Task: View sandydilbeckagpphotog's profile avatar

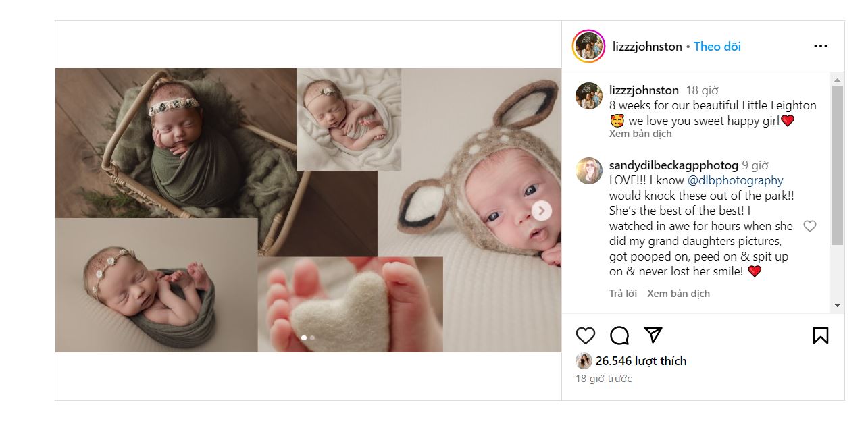Action: (588, 171)
